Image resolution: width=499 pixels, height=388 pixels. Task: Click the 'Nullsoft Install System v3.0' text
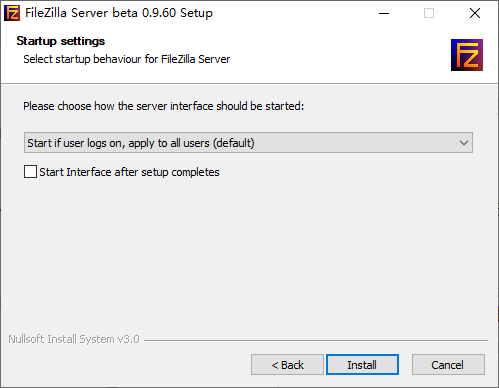pyautogui.click(x=74, y=339)
